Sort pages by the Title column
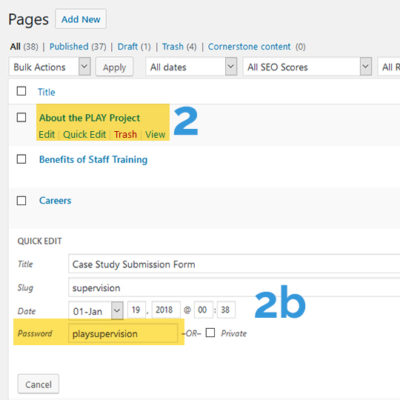400x400 pixels. (x=46, y=92)
